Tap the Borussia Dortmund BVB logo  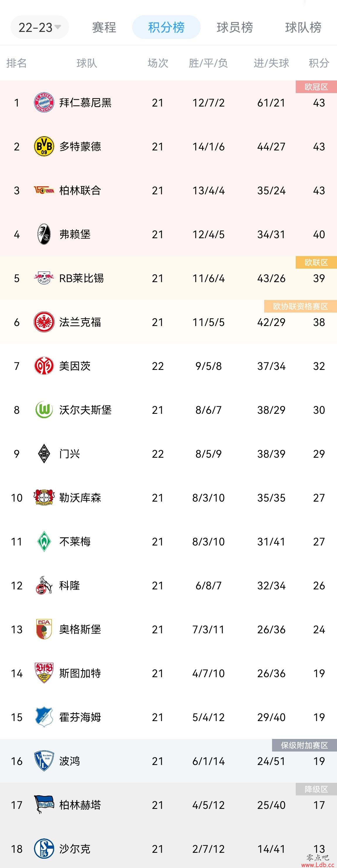(44, 146)
